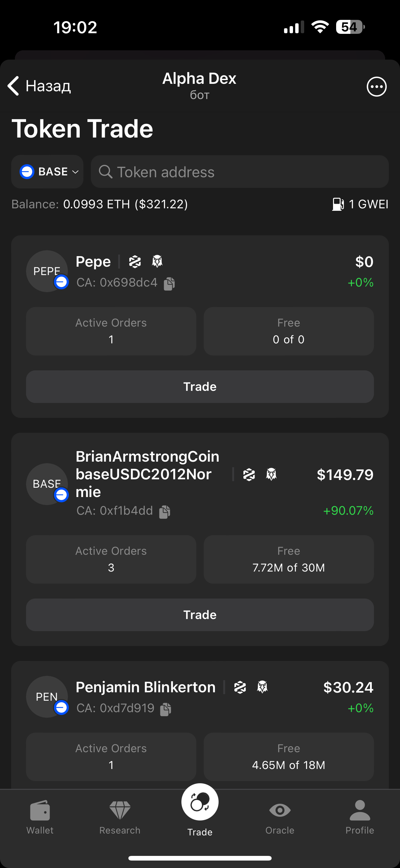Image resolution: width=400 pixels, height=868 pixels.
Task: Tap owl icon beside Penjamin Blinkerton
Action: [262, 687]
